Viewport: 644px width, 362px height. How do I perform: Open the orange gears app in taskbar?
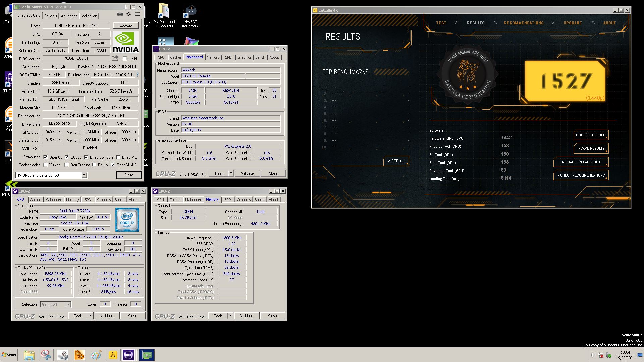click(79, 355)
